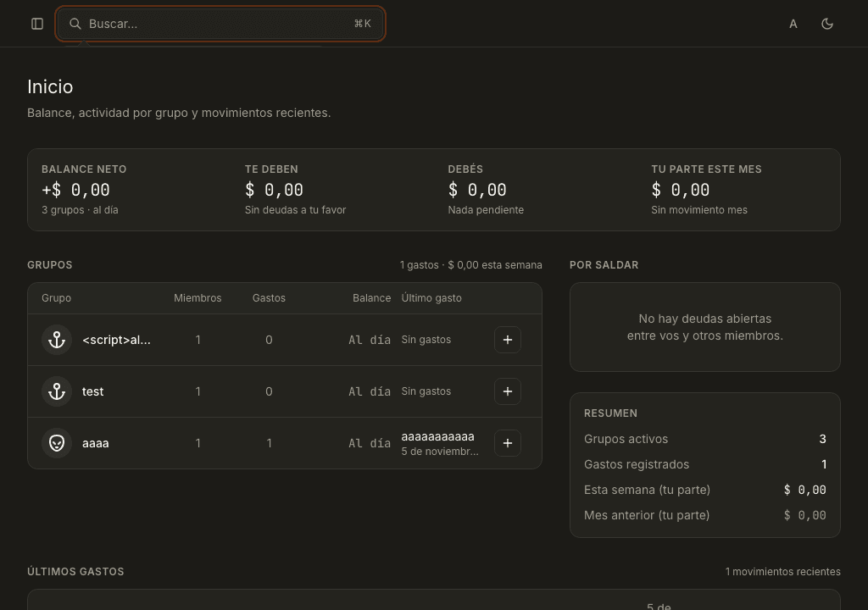Open the aaaa group name
This screenshot has width=868, height=610.
click(x=95, y=443)
